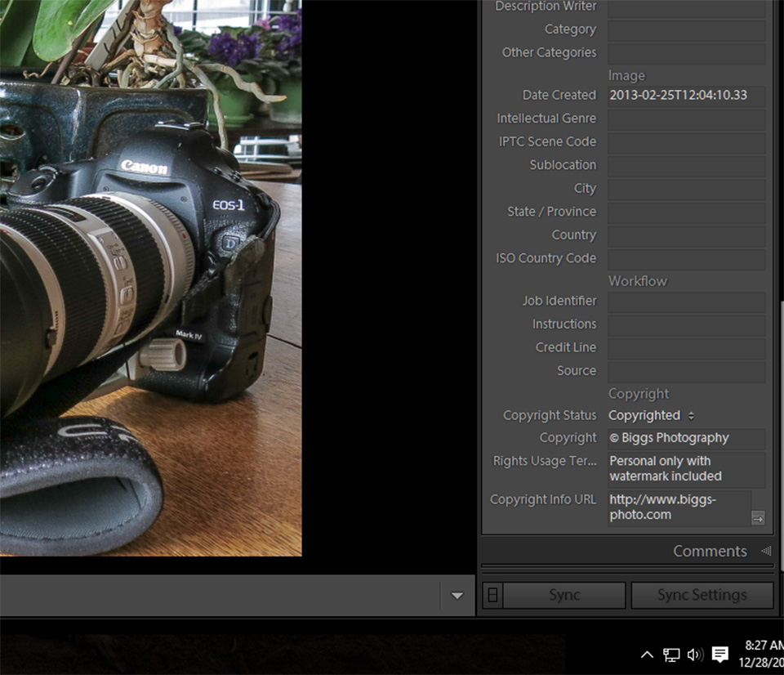Viewport: 784px width, 675px height.
Task: Click into the City field
Action: coord(686,189)
